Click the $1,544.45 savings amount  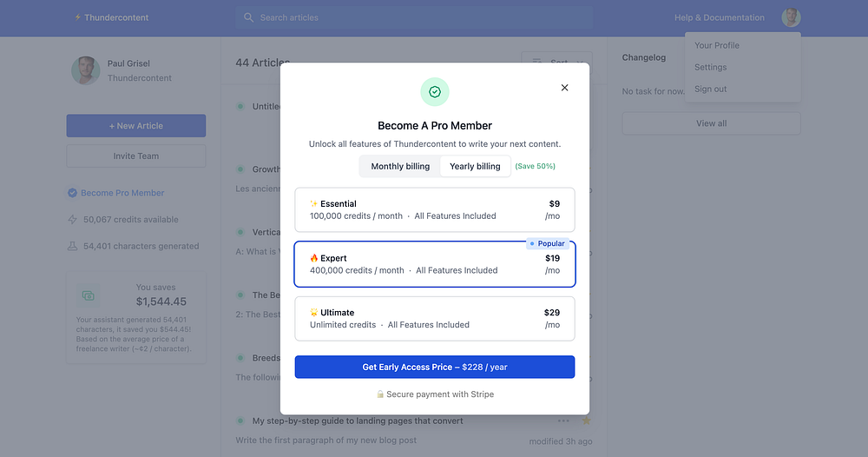tap(161, 301)
